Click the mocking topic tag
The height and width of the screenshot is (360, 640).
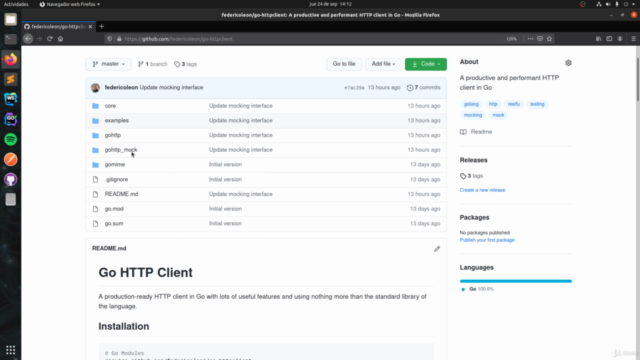(x=473, y=115)
